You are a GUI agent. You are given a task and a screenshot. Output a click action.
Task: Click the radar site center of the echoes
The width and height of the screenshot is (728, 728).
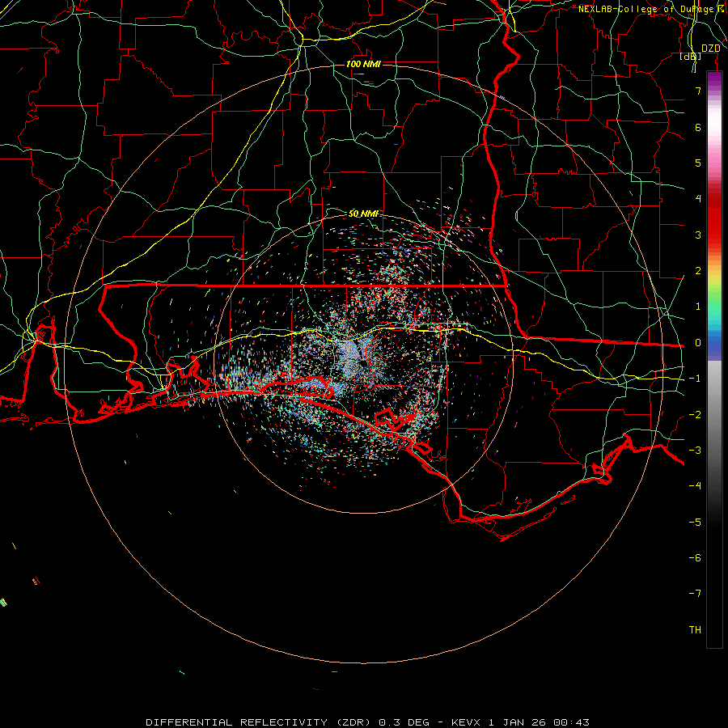pyautogui.click(x=363, y=363)
